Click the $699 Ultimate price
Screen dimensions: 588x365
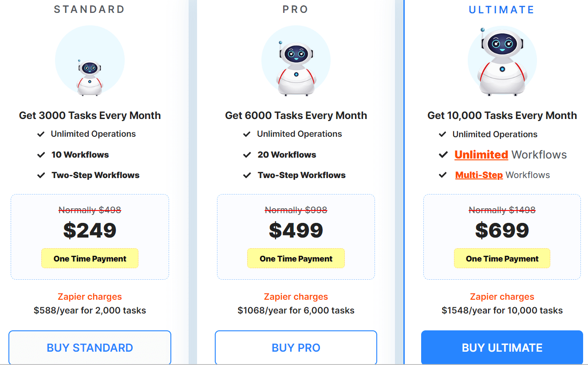(x=502, y=230)
